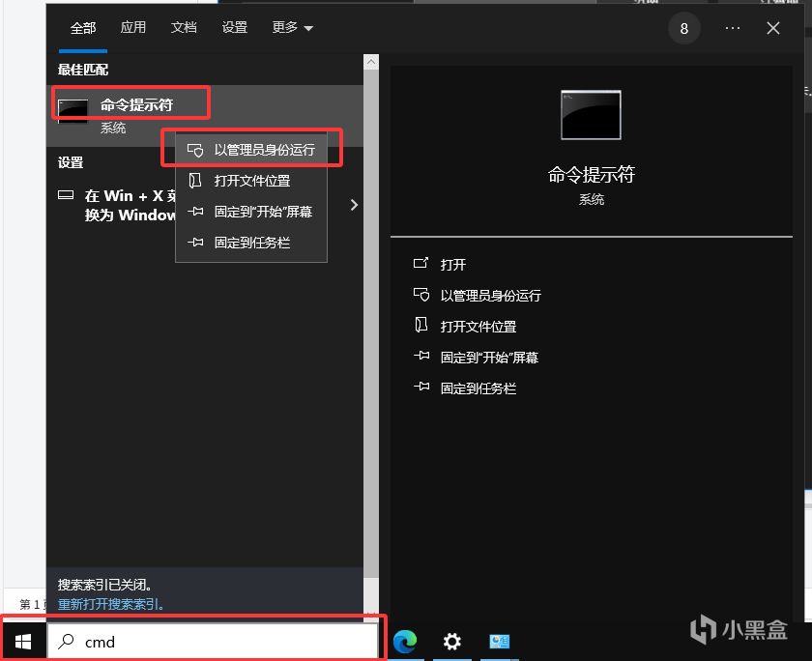The height and width of the screenshot is (661, 812).
Task: Click 打开 in the right details pane
Action: (453, 265)
